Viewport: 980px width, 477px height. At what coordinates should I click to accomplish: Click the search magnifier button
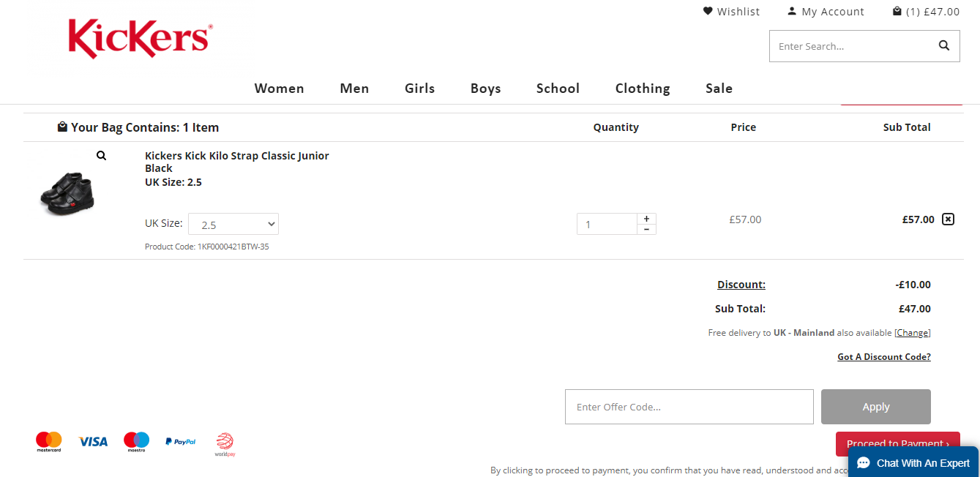tap(944, 46)
